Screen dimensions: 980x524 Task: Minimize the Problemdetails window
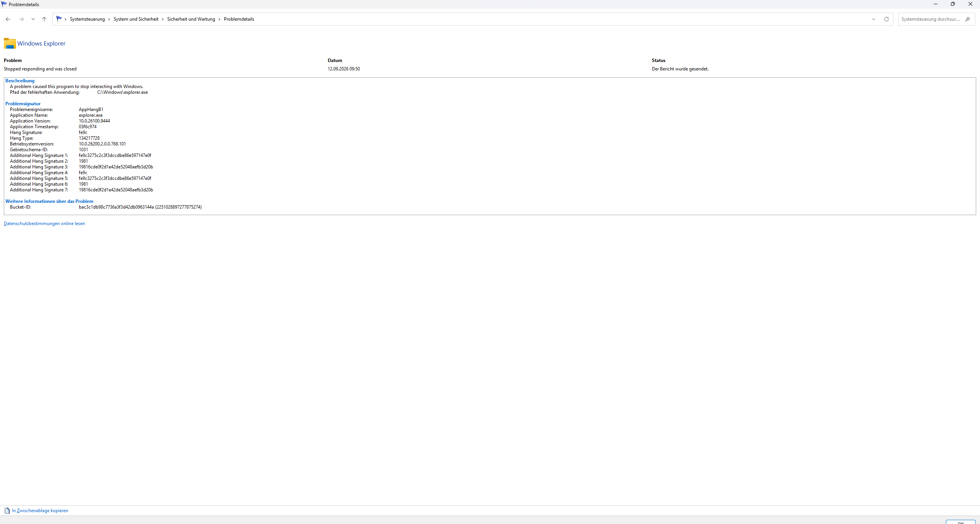pos(935,4)
